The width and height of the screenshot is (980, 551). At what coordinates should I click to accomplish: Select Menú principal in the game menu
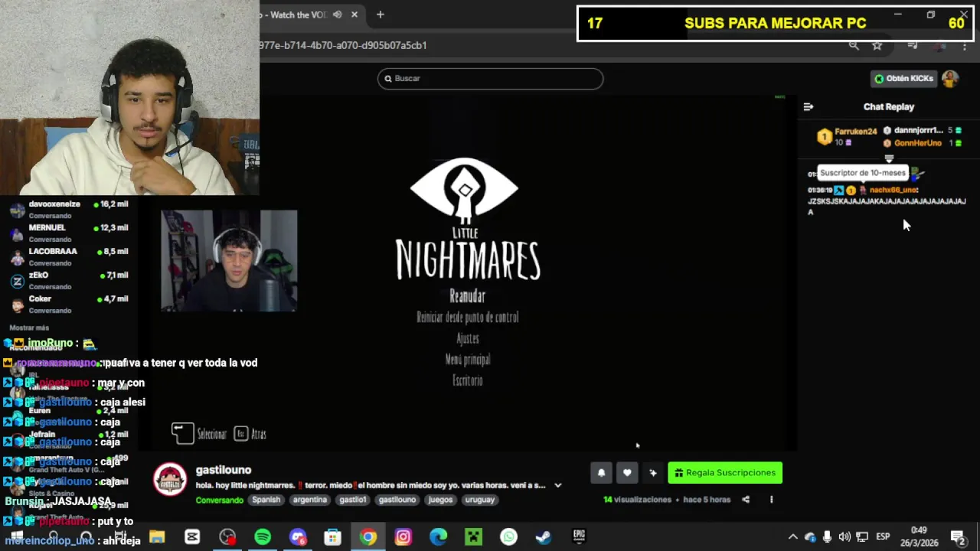(x=468, y=359)
